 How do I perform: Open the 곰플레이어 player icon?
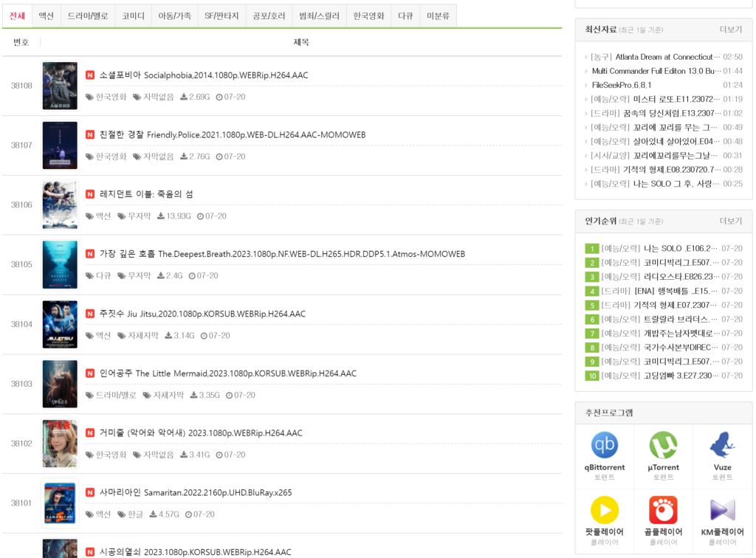tap(663, 510)
